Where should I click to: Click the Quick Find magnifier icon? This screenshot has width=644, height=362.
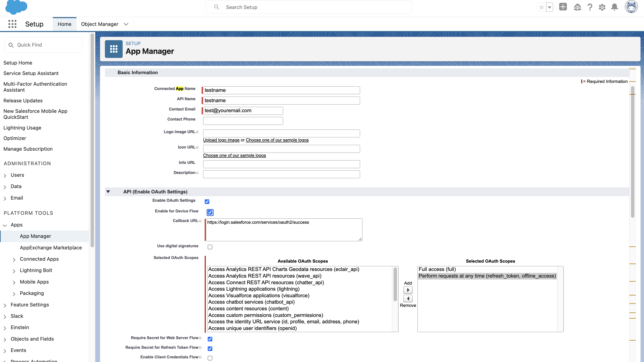point(11,45)
